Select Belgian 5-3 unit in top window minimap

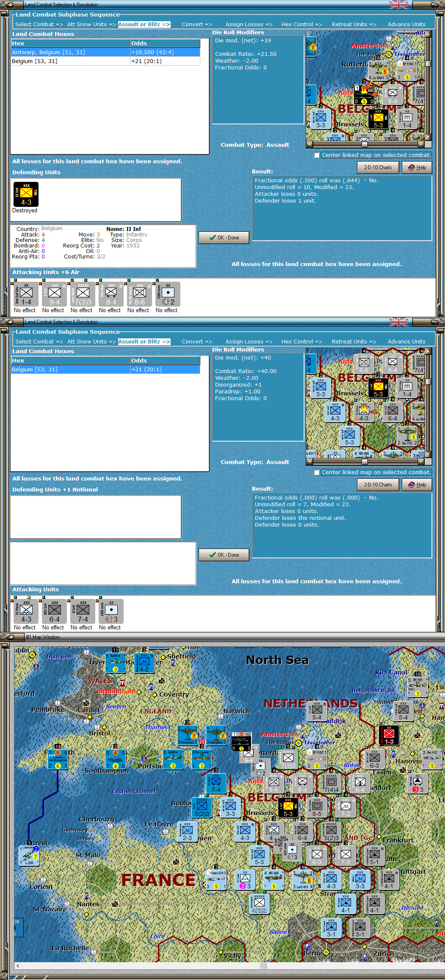378,119
